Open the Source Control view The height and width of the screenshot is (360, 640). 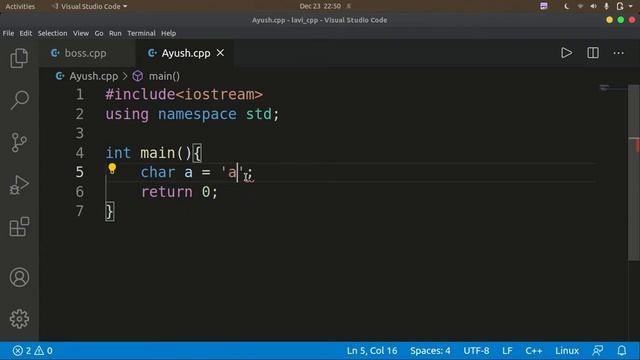(19, 142)
